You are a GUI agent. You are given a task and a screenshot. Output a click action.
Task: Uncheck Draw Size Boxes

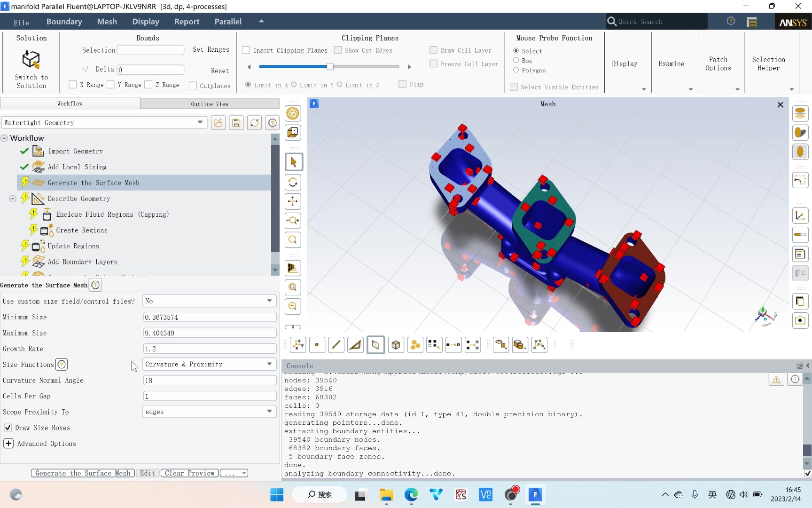8,428
